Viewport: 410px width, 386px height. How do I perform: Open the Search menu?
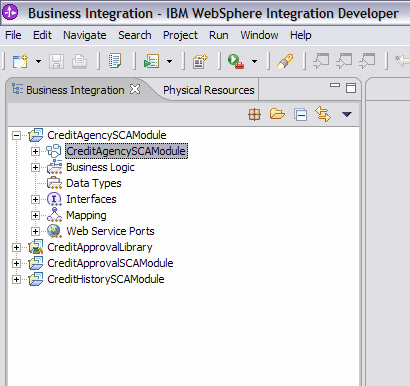pyautogui.click(x=135, y=35)
